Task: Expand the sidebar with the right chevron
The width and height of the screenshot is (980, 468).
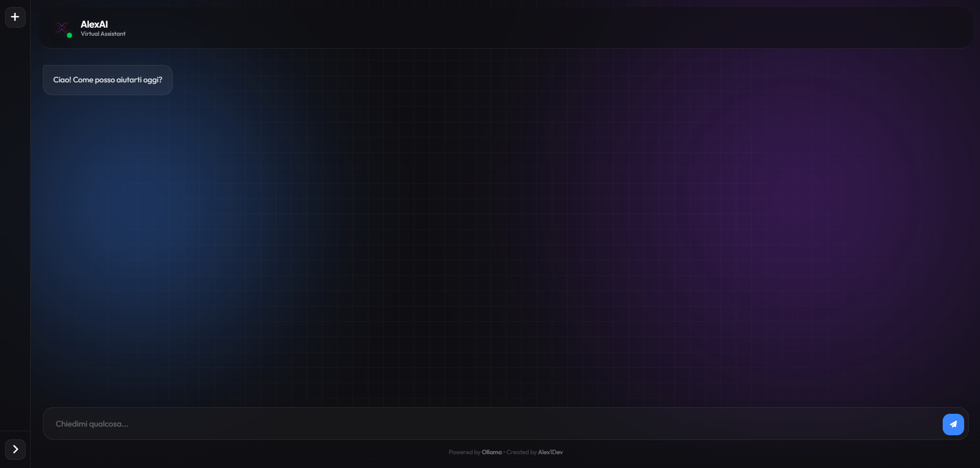Action: click(x=15, y=450)
